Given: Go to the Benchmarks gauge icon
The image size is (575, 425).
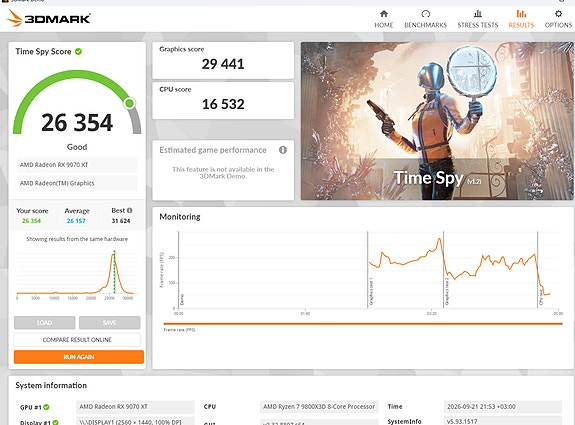Looking at the screenshot, I should point(425,14).
